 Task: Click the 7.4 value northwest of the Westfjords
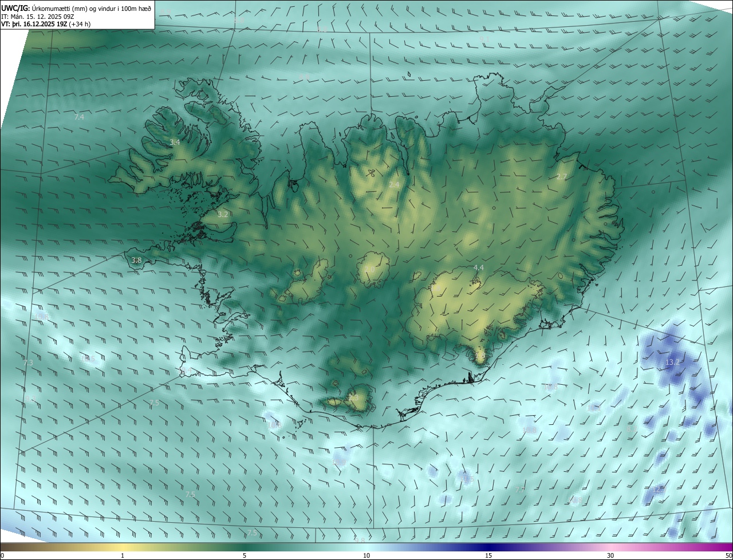tap(79, 117)
